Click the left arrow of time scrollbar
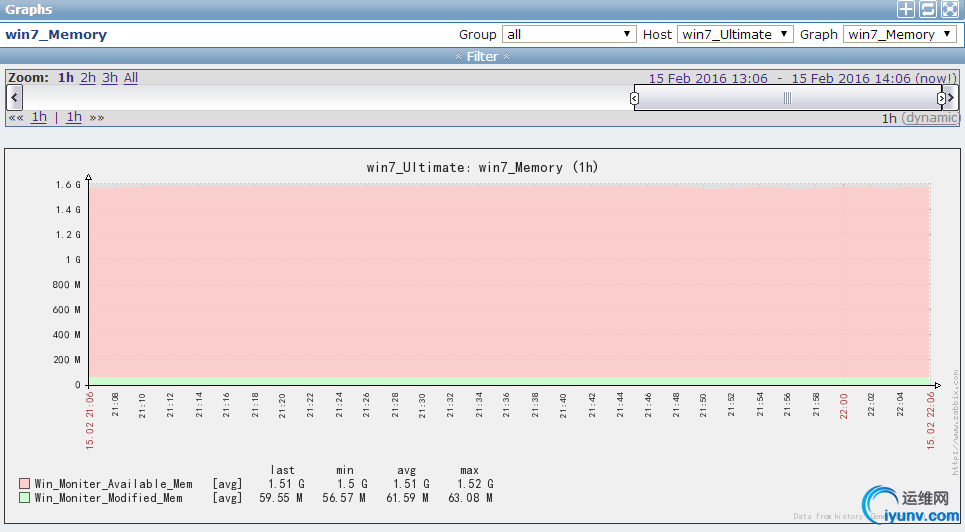This screenshot has height=532, width=965. [x=14, y=97]
